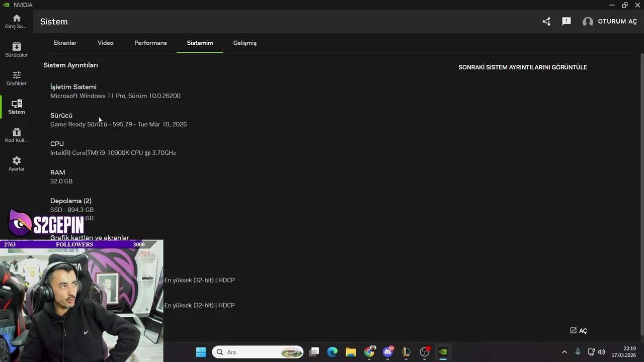Click the Sistem page title

tap(54, 22)
